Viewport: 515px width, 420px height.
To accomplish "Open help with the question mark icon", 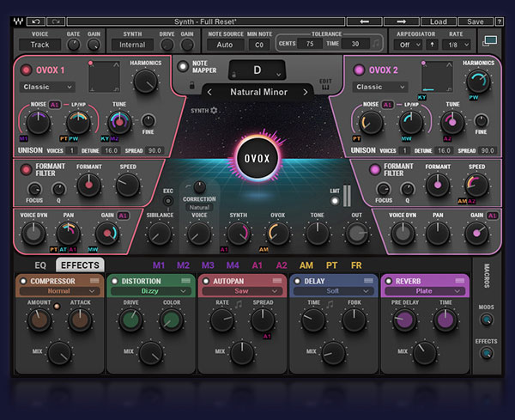I will (x=499, y=21).
